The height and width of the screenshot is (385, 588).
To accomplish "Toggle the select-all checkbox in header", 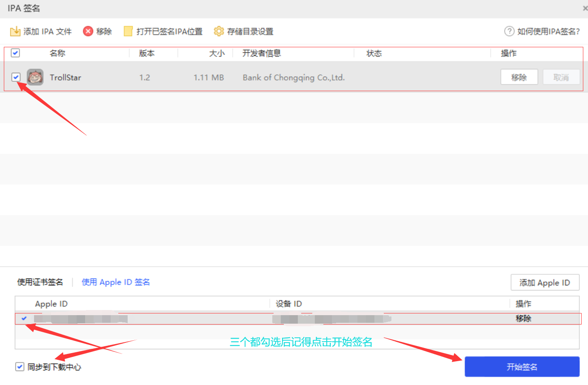I will (15, 53).
